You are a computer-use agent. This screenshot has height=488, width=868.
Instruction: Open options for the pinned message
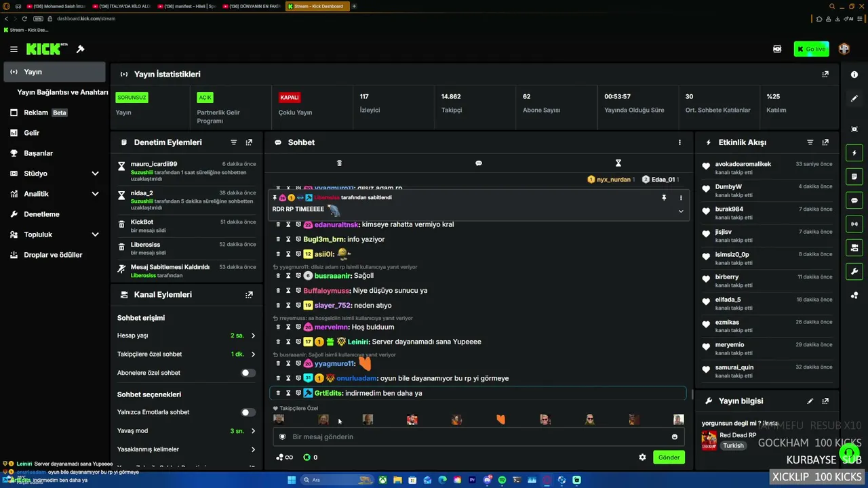click(681, 198)
